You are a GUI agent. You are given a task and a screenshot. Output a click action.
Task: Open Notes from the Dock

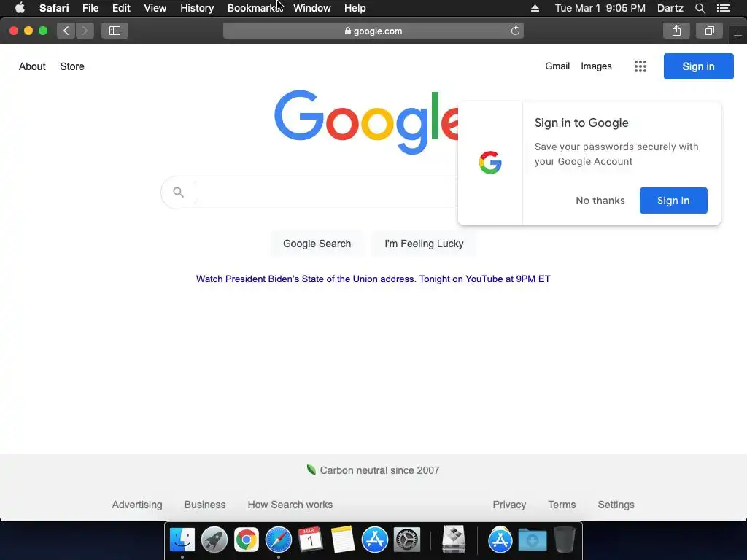pyautogui.click(x=343, y=540)
